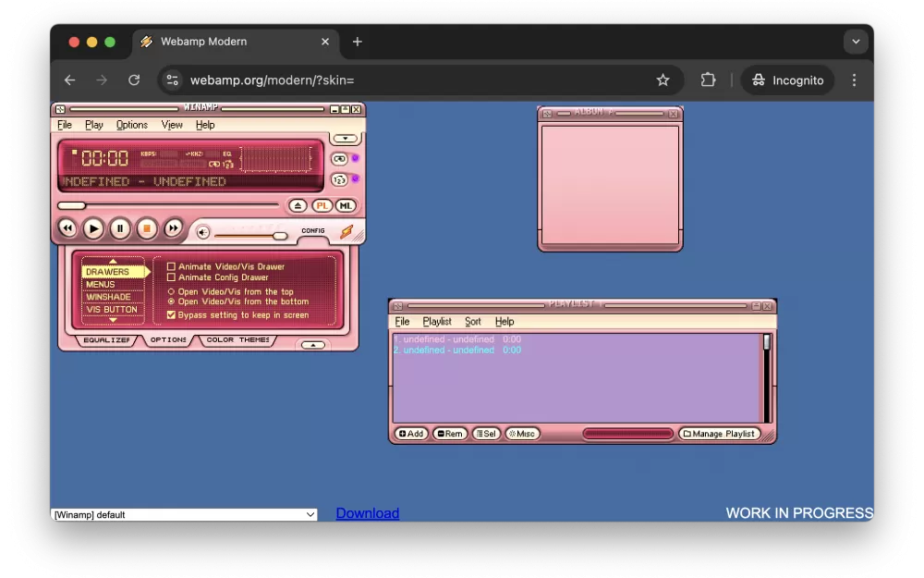924x578 pixels.
Task: Click the playlist vertical scrollbar thumb
Action: (767, 342)
